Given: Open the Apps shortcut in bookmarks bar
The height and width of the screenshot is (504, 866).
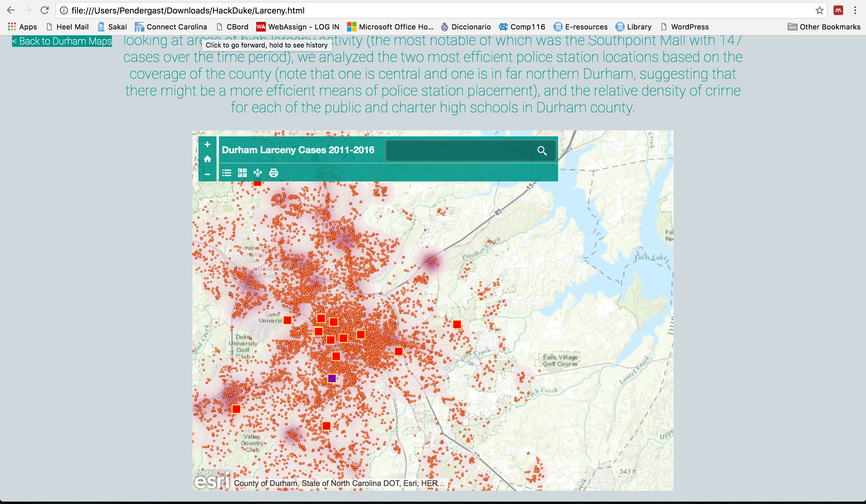Looking at the screenshot, I should coord(22,27).
